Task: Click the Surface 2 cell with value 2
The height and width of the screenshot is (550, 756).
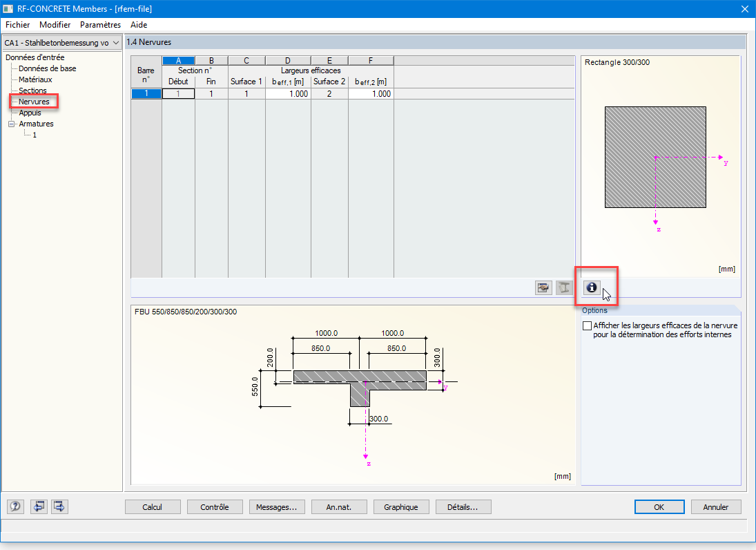Action: pos(329,93)
